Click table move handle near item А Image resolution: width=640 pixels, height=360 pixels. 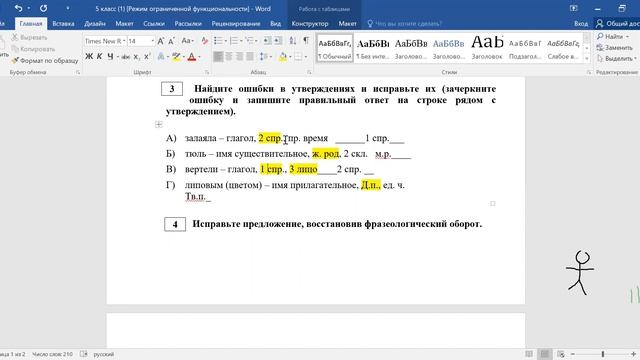coord(159,124)
